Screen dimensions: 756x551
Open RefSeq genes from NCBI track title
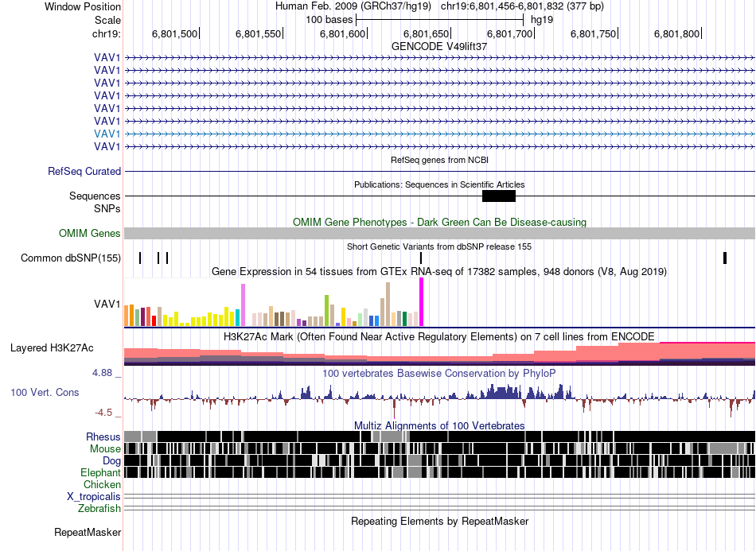click(439, 160)
